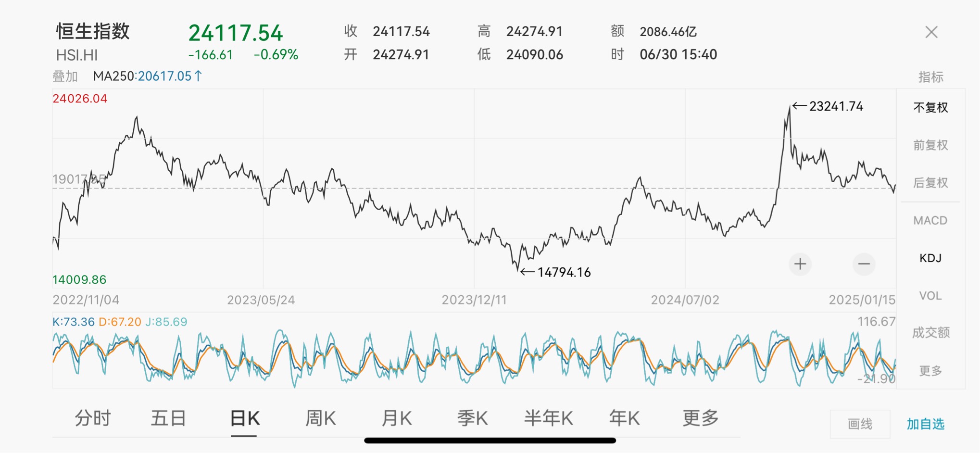Viewport: 980px width, 453px height.
Task: Switch indicator to VOL
Action: coord(930,296)
